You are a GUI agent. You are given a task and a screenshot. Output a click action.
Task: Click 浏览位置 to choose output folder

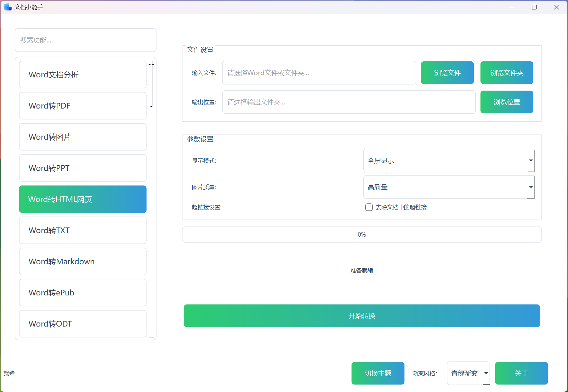(506, 102)
